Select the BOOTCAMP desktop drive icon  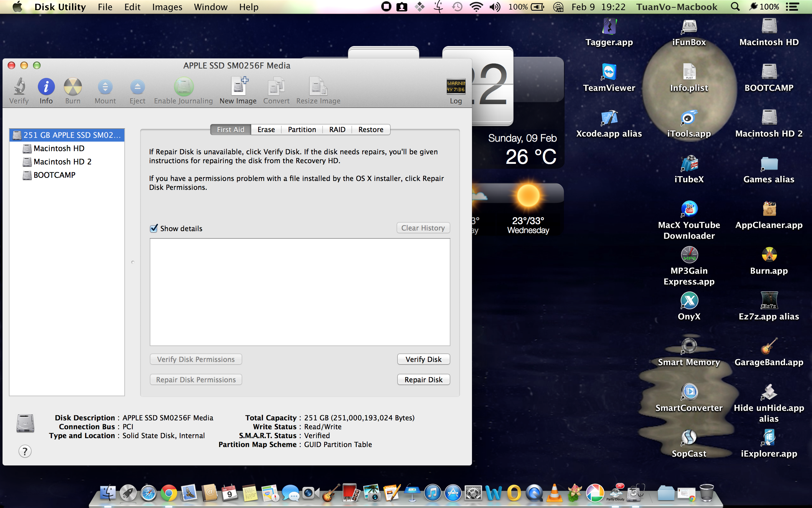tap(769, 72)
